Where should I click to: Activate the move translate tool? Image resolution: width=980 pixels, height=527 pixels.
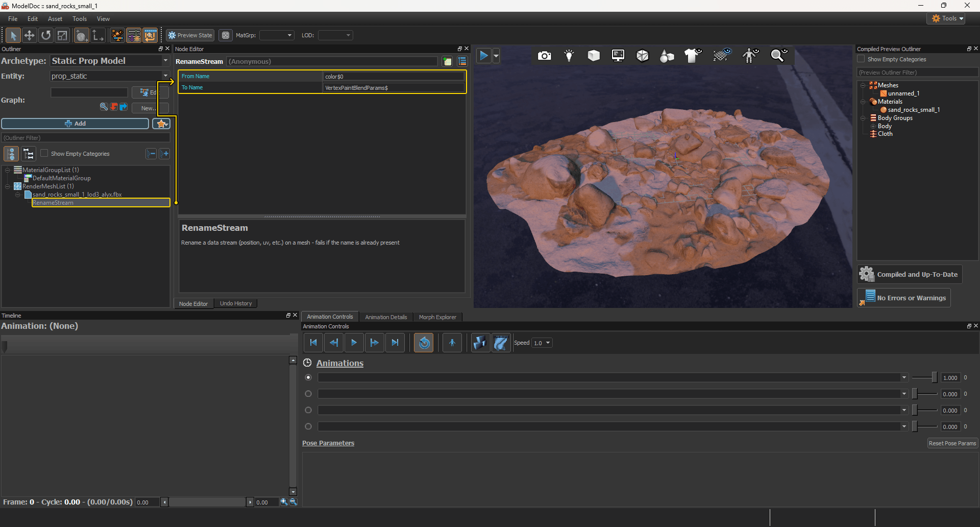pyautogui.click(x=30, y=35)
